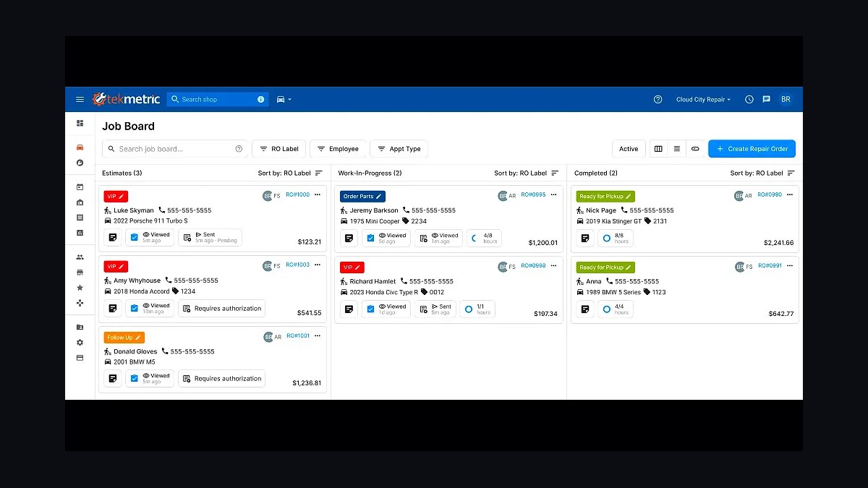The width and height of the screenshot is (868, 488).
Task: Open the vehicle dropdown next to shop search
Action: pos(284,100)
